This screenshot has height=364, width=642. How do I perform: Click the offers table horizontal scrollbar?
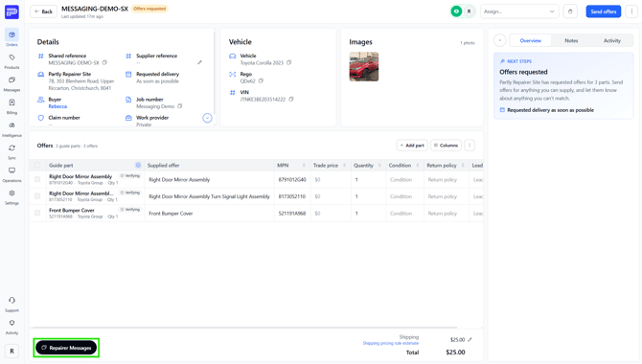244,328
